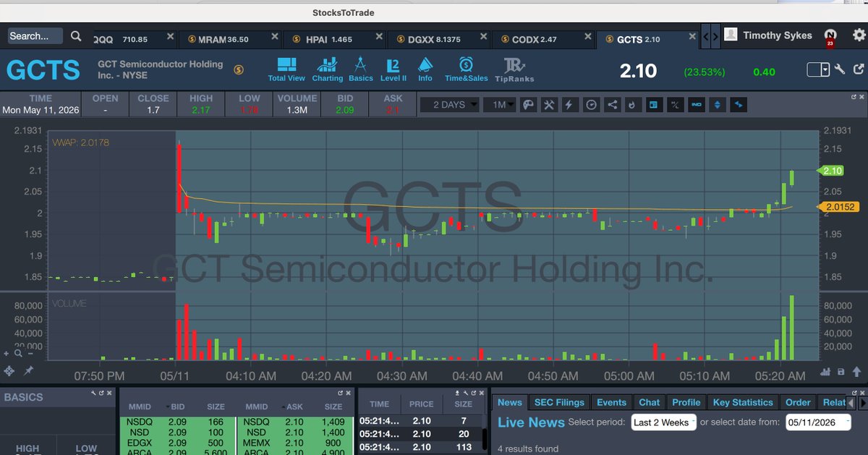Open the 1M interval dropdown
This screenshot has height=455, width=868.
click(x=499, y=105)
